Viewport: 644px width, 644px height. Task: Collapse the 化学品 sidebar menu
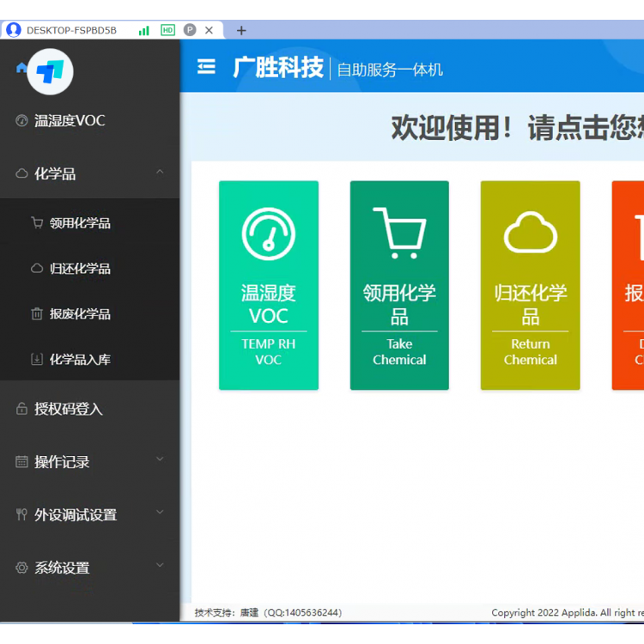pos(160,173)
